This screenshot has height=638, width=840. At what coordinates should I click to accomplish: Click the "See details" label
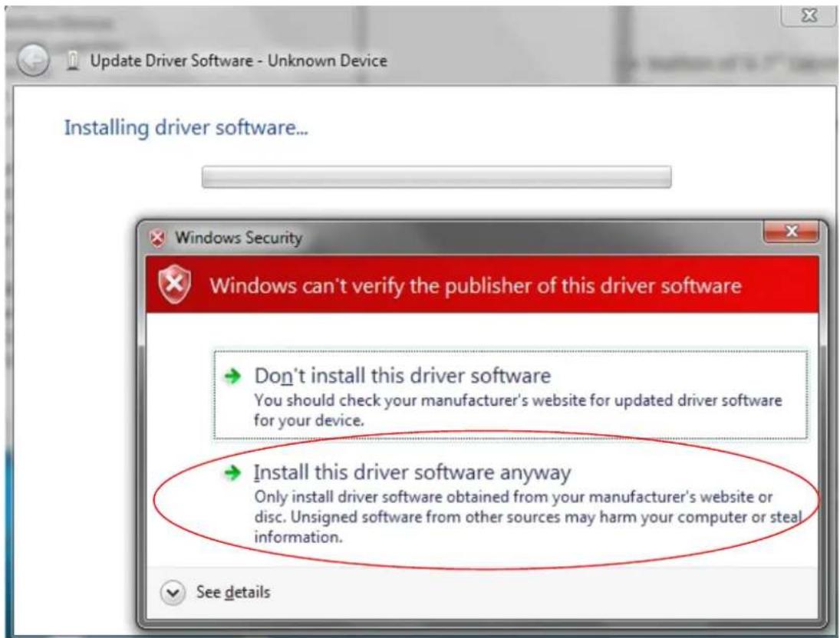[233, 592]
